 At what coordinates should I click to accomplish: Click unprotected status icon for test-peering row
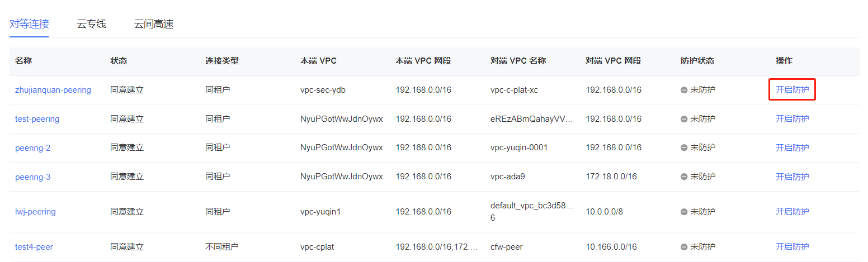tap(684, 119)
